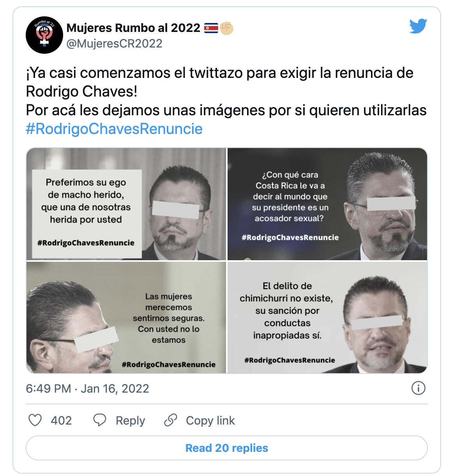The image size is (452, 476).
Task: Open the 6:49 PM Jan 16, 2022 timestamp
Action: point(87,389)
